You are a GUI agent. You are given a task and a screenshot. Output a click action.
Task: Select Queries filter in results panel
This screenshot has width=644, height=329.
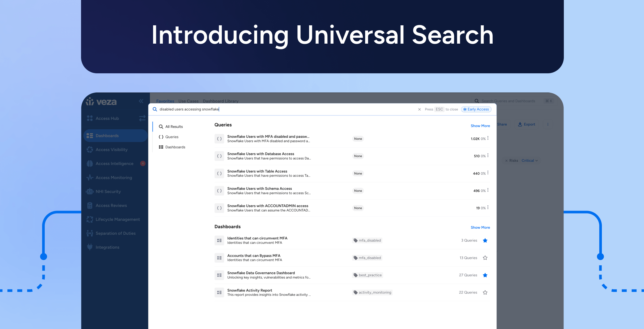click(168, 137)
